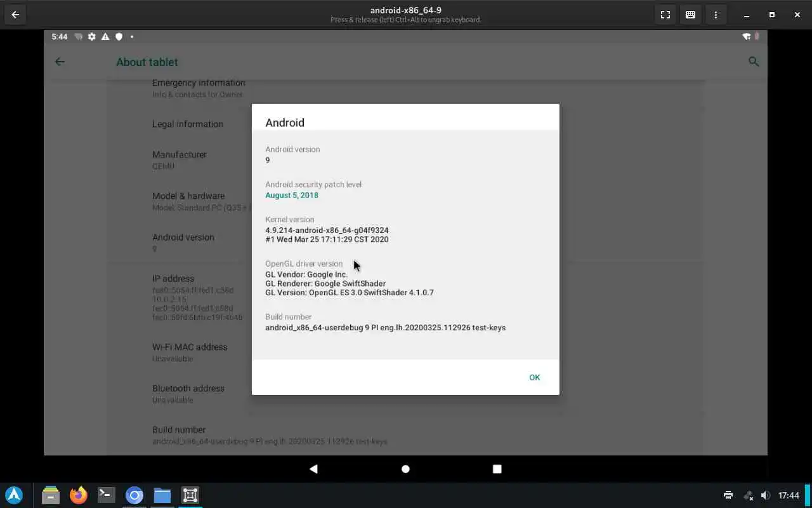
Task: Select the IP address entry
Action: (x=405, y=297)
